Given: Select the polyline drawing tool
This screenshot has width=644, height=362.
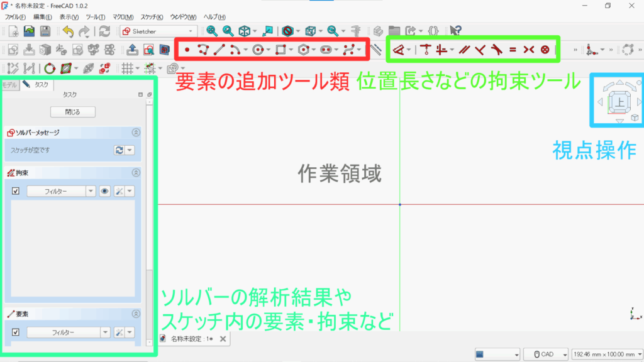Looking at the screenshot, I should 203,50.
